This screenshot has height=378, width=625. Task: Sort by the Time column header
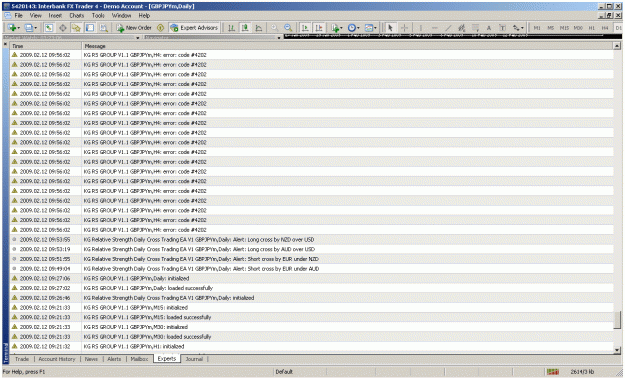coord(45,46)
